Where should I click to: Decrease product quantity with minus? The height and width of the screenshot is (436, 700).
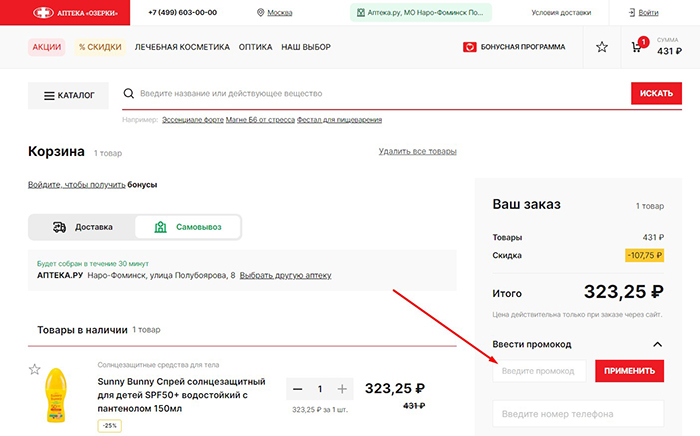coord(297,389)
